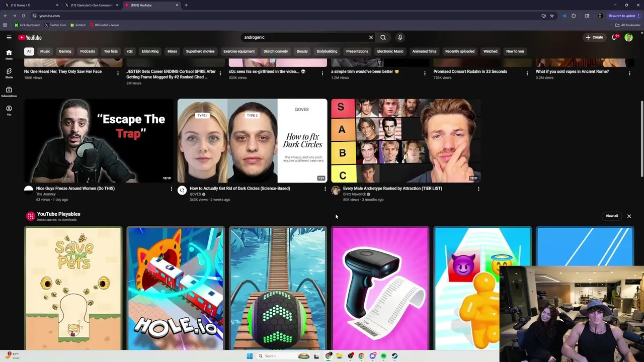Open the How to fix Dark Circles thumbnail
644x362 pixels.
(x=252, y=141)
